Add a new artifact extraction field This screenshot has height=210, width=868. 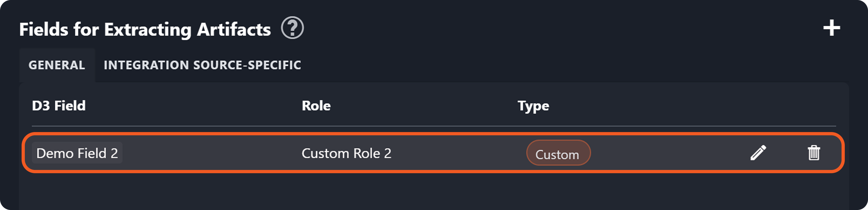click(831, 28)
